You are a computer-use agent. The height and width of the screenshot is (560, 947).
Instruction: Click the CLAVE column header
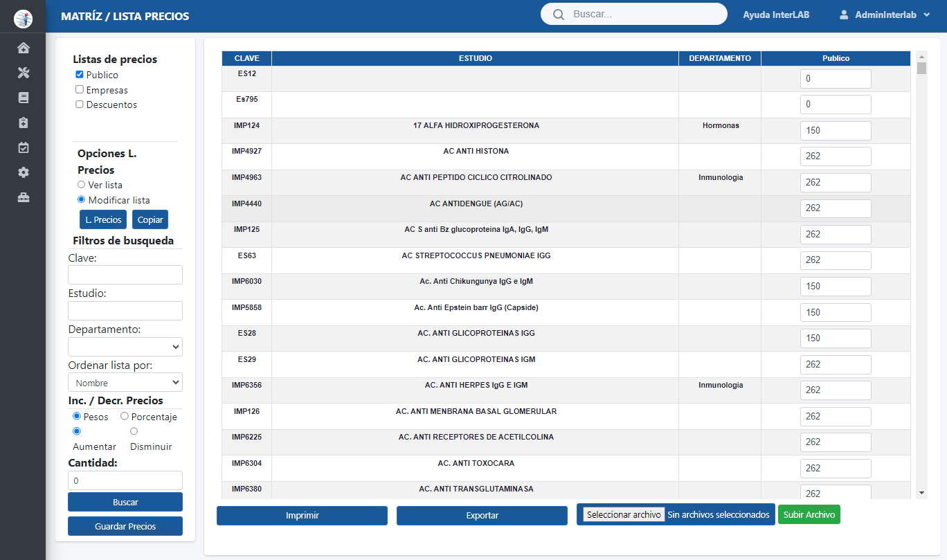[x=246, y=58]
